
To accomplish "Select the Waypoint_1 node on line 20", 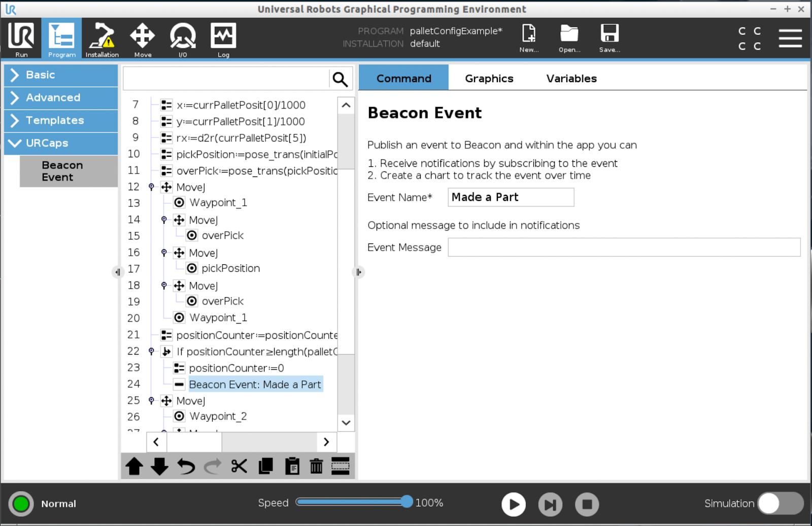I will [x=218, y=318].
